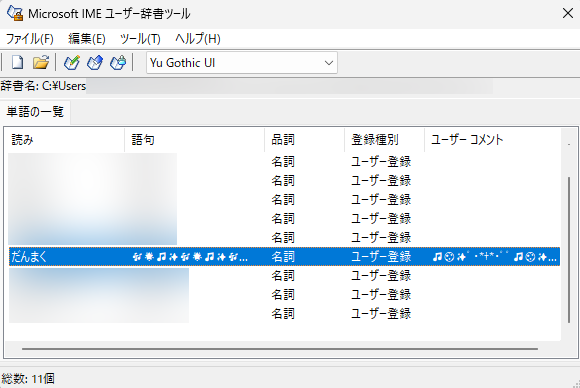This screenshot has height=388, width=580.
Task: Click the IME app icon in title bar
Action: (x=15, y=13)
